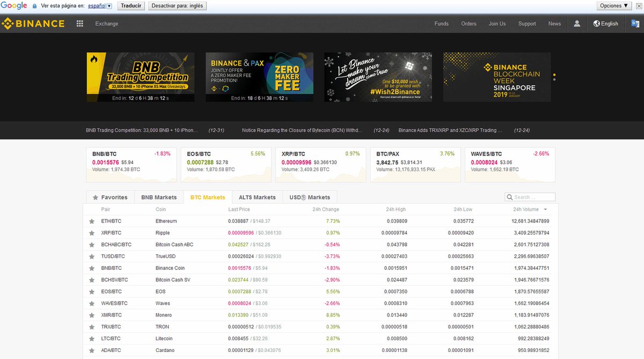Favorite the XRP/BTC pair star
Screen dimensions: 644x359
click(x=92, y=233)
